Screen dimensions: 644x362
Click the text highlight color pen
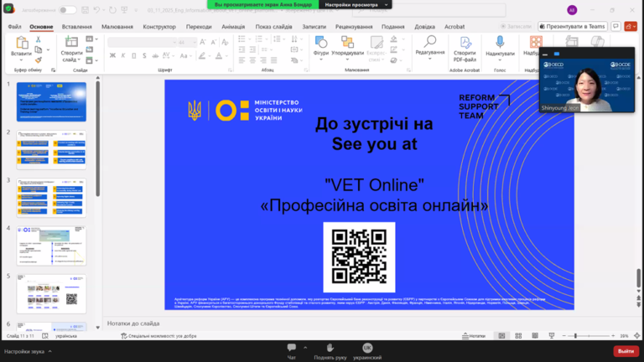201,55
